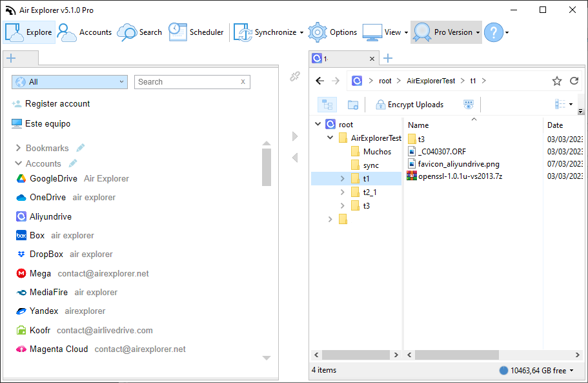Open the OneDrive account
Viewport: 588px width, 383px height.
click(x=66, y=198)
